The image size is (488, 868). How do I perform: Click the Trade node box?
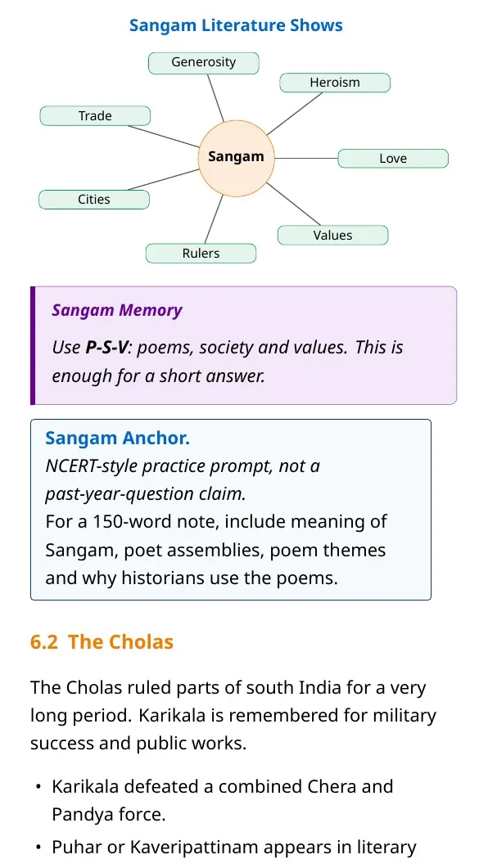95,116
